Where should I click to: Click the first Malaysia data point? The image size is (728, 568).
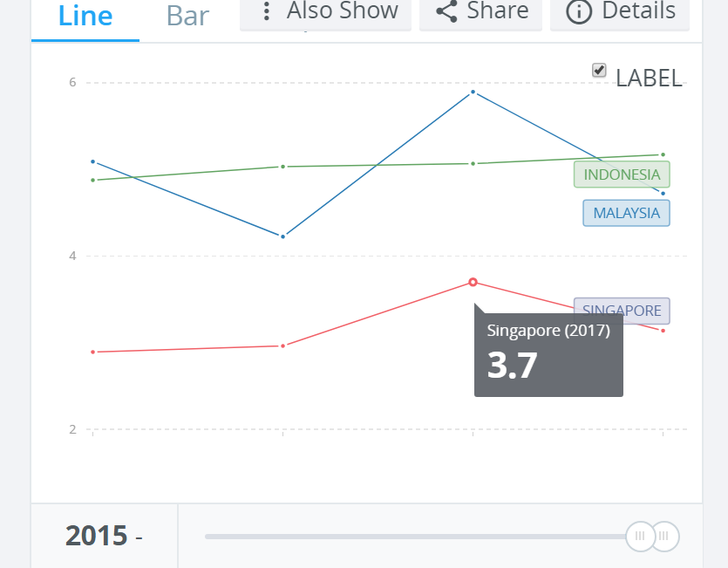(x=93, y=161)
